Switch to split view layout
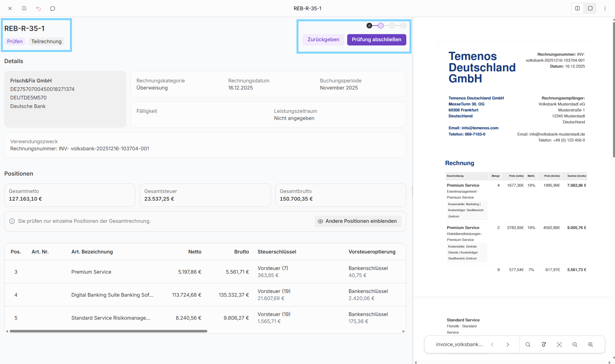This screenshot has width=615, height=364. [577, 9]
